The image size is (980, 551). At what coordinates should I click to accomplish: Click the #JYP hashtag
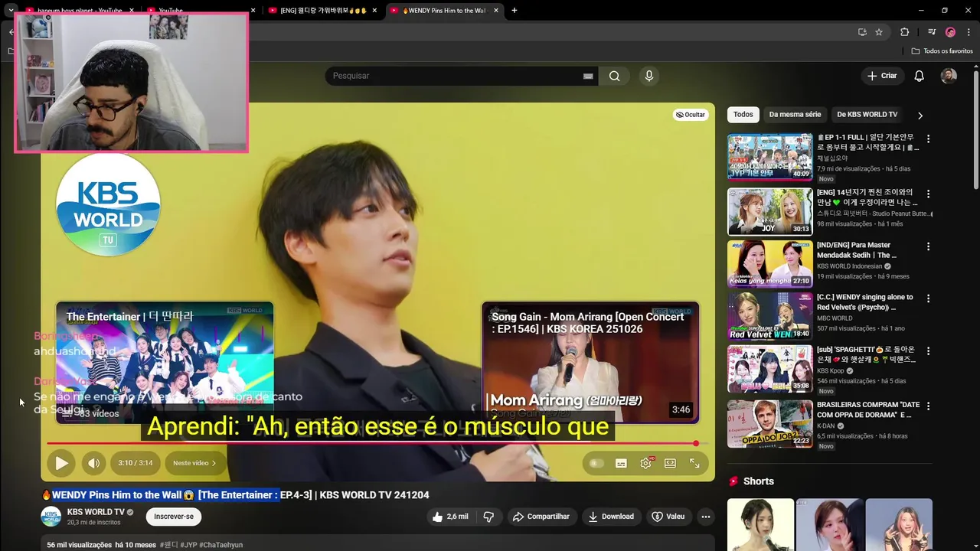[190, 545]
